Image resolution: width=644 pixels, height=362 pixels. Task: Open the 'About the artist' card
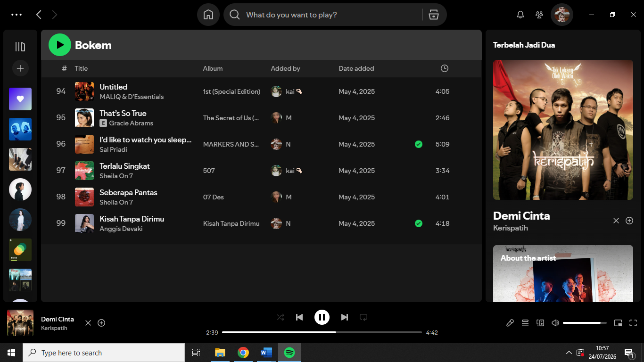pyautogui.click(x=563, y=273)
